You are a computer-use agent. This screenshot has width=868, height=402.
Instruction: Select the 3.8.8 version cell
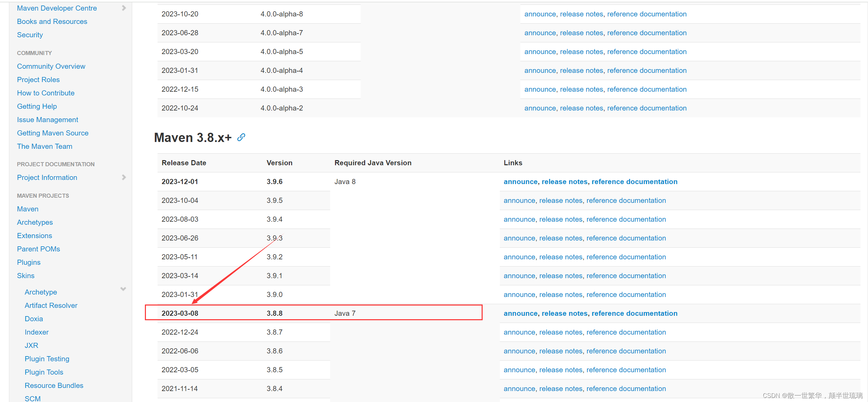(275, 313)
